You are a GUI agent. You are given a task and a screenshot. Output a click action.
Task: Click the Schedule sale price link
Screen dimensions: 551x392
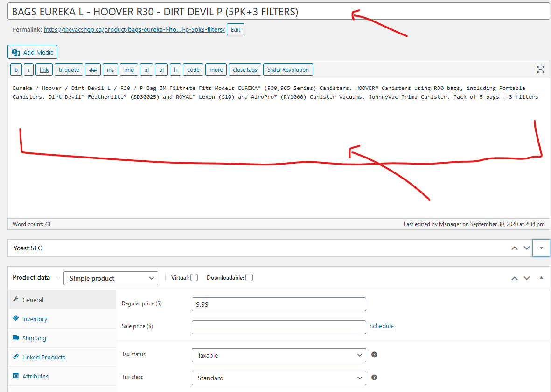pyautogui.click(x=382, y=326)
